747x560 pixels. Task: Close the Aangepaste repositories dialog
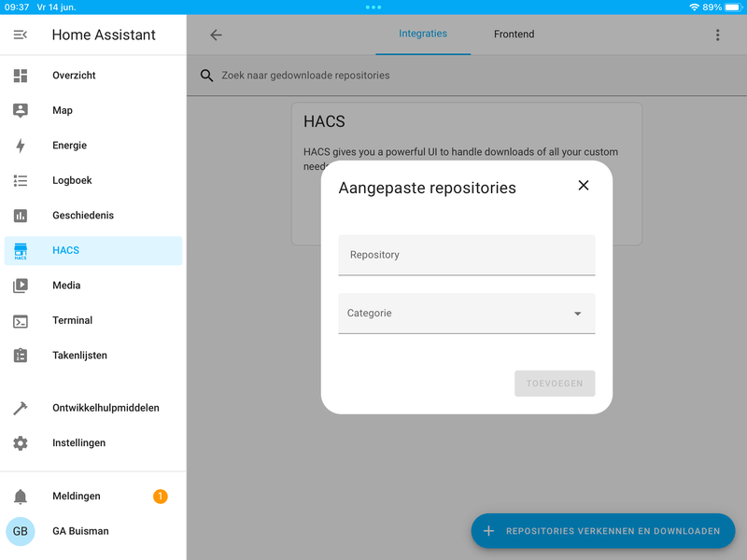583,185
